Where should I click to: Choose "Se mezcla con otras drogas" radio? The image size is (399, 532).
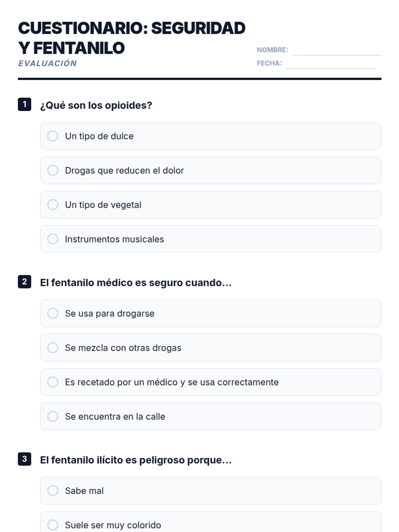[53, 348]
